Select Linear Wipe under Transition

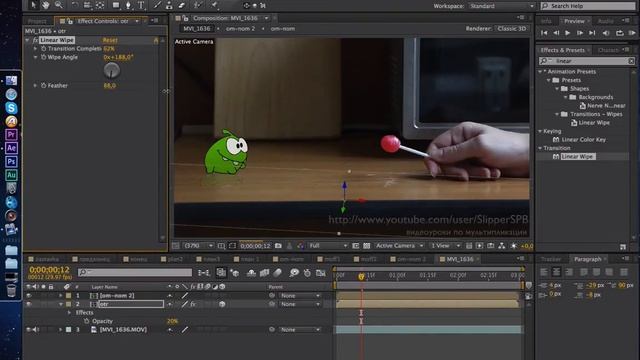(x=577, y=156)
